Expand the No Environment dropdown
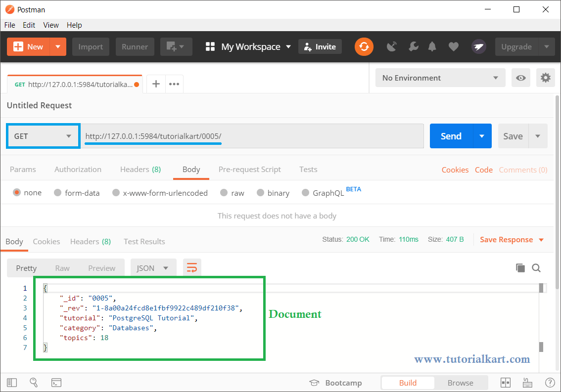The image size is (561, 392). [x=440, y=78]
